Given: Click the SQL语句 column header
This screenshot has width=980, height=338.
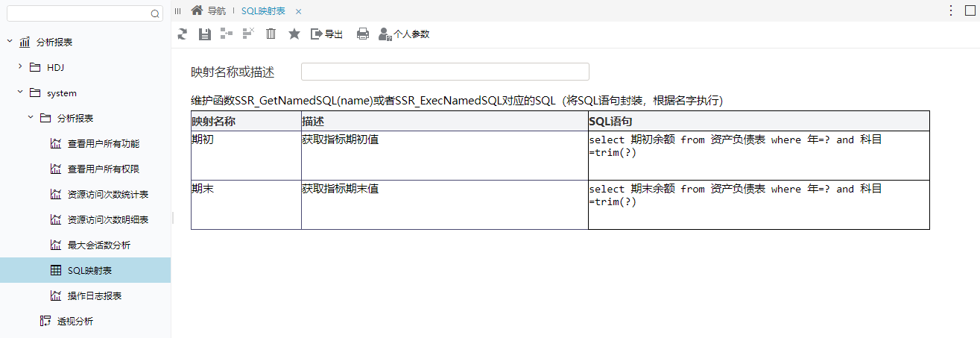Looking at the screenshot, I should point(759,121).
